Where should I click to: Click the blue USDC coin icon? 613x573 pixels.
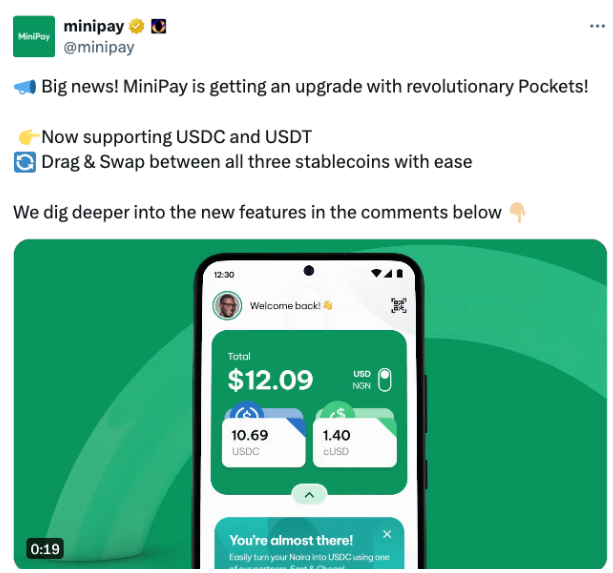pyautogui.click(x=246, y=411)
